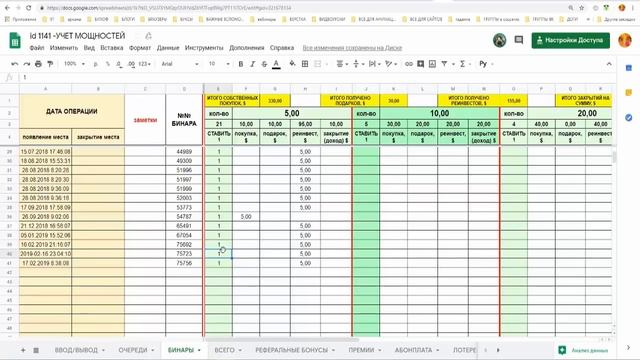Open the Данные menu
The height and width of the screenshot is (360, 640).
(x=168, y=48)
